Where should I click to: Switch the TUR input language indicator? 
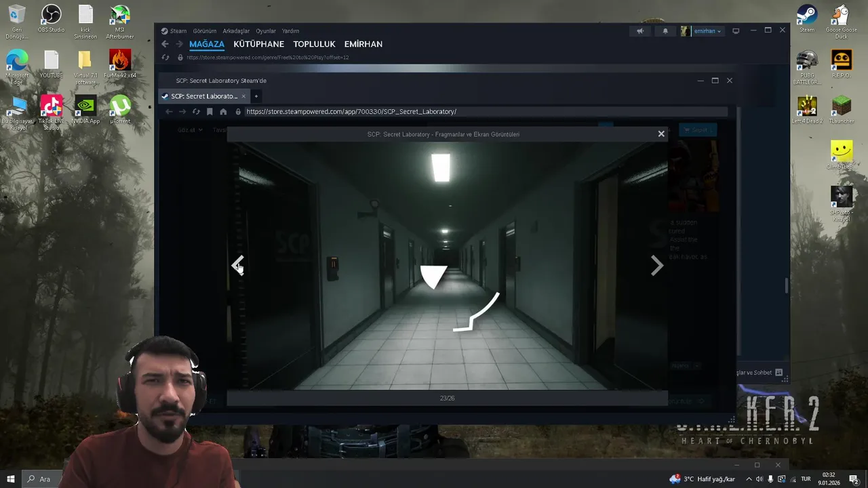806,479
